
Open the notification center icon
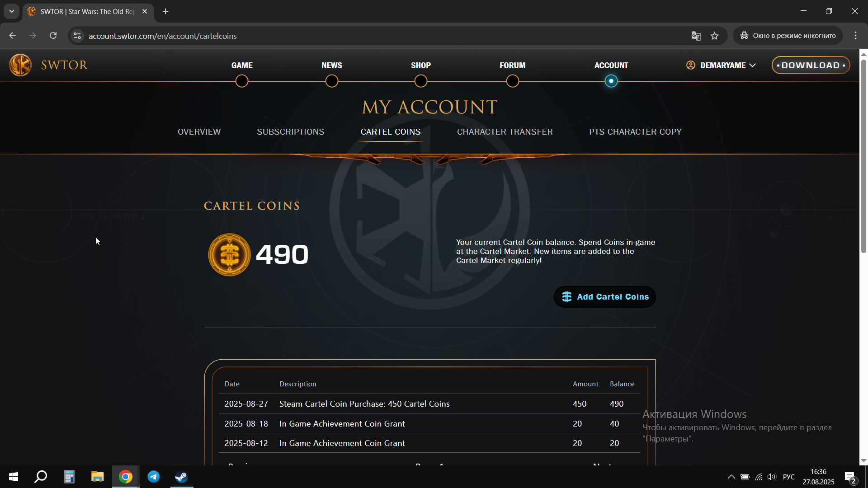(x=851, y=477)
